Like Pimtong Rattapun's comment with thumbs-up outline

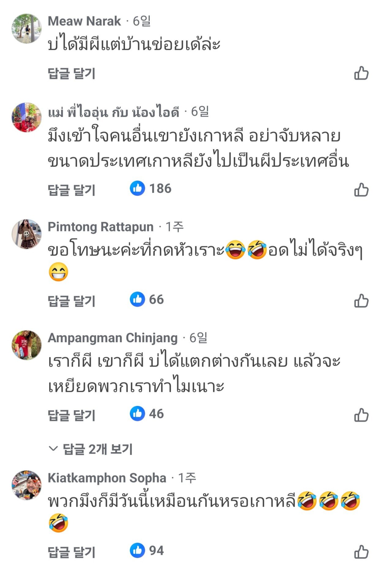point(361,301)
